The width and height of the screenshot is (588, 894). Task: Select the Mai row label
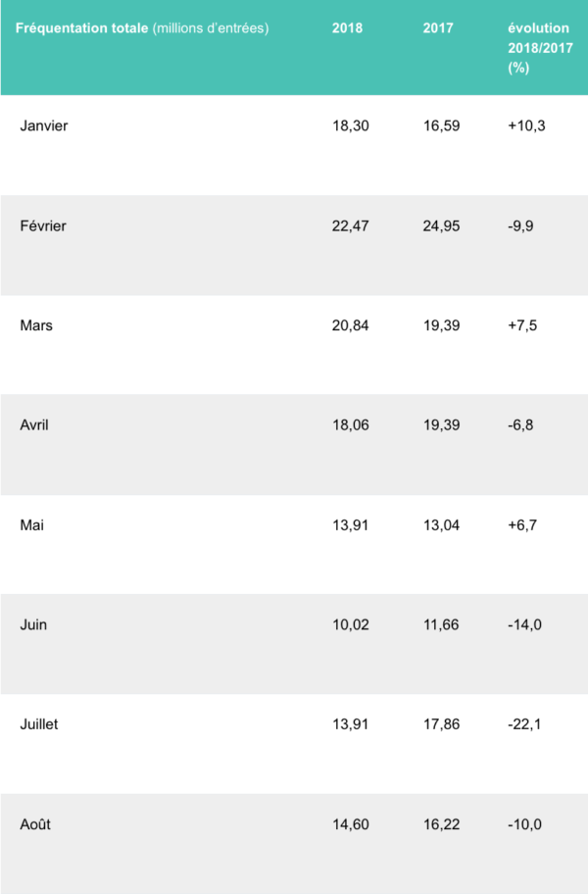[31, 524]
